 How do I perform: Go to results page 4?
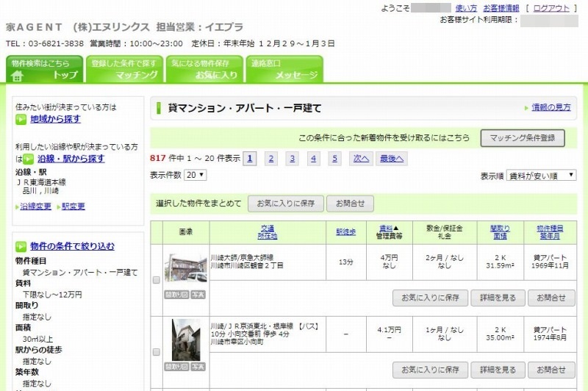tap(314, 159)
